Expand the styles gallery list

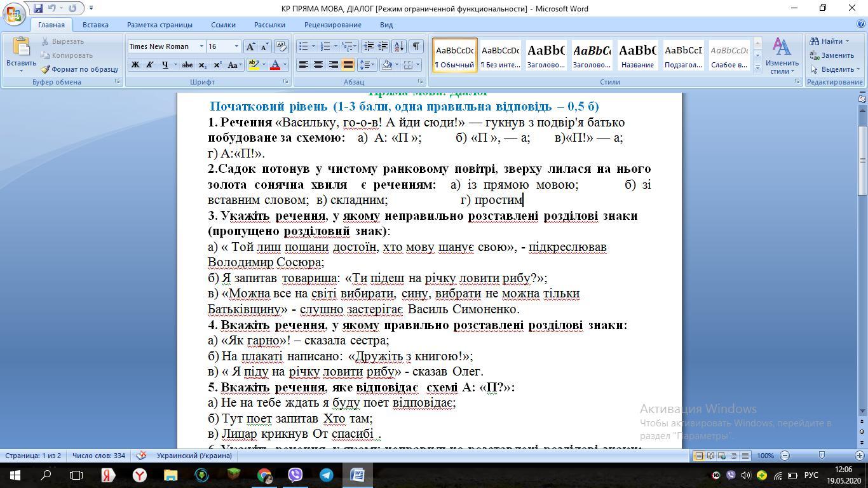tap(757, 67)
